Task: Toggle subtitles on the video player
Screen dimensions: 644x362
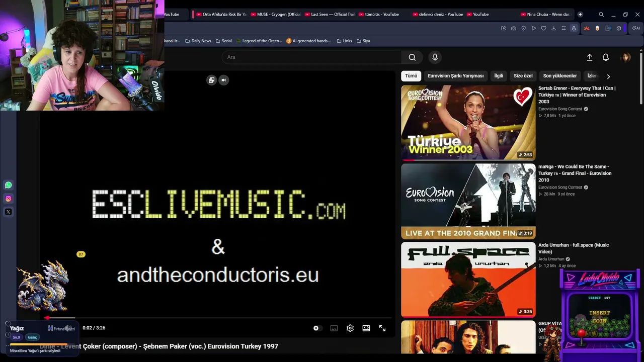Action: point(334,328)
